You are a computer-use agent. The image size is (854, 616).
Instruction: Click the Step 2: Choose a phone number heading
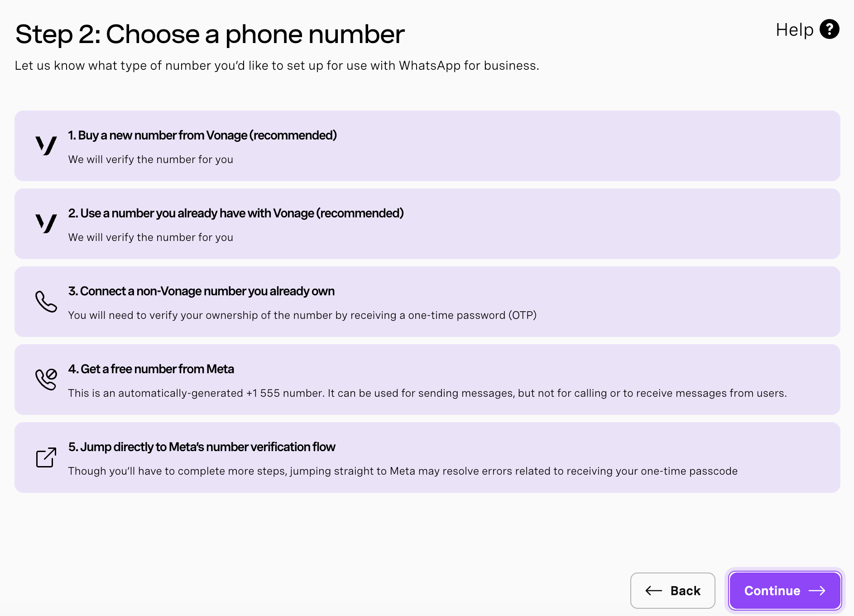coord(210,34)
